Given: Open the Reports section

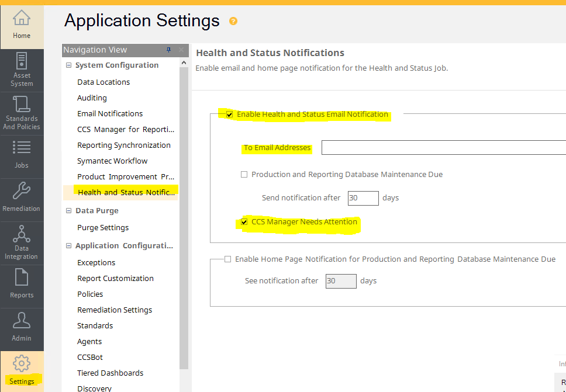Looking at the screenshot, I should (22, 285).
